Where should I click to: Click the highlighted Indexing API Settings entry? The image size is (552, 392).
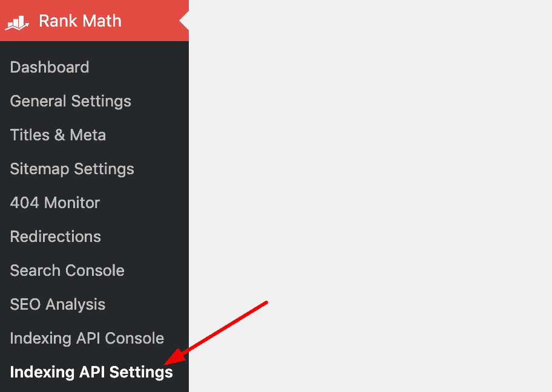pos(91,372)
